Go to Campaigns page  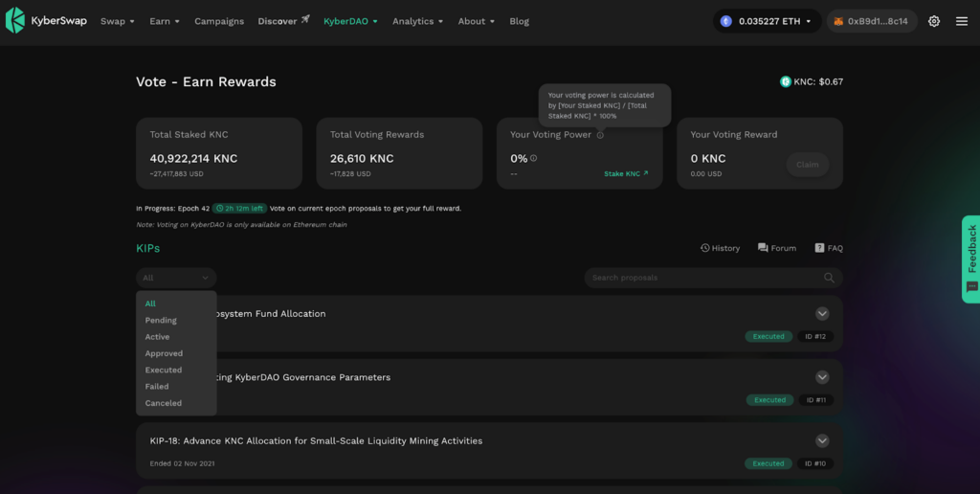tap(219, 21)
